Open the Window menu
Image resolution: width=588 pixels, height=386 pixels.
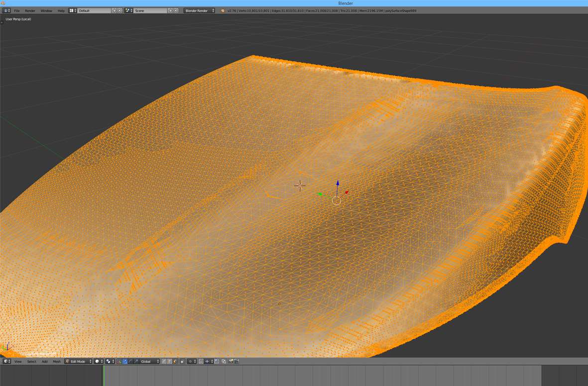[46, 10]
